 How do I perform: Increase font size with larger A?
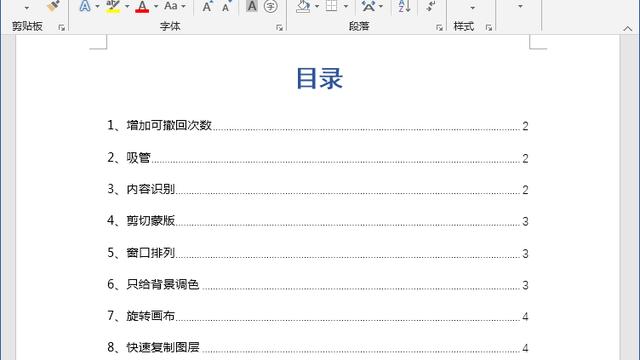[x=207, y=6]
